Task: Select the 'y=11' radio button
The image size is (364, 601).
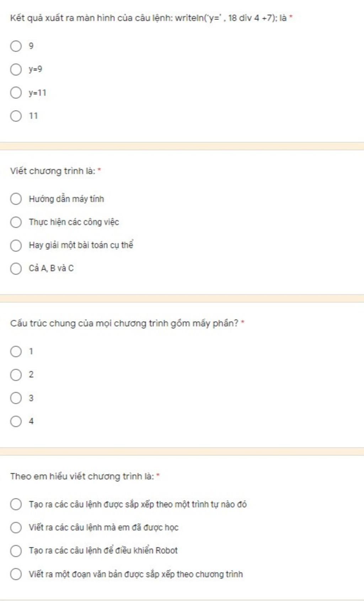Action: 16,93
